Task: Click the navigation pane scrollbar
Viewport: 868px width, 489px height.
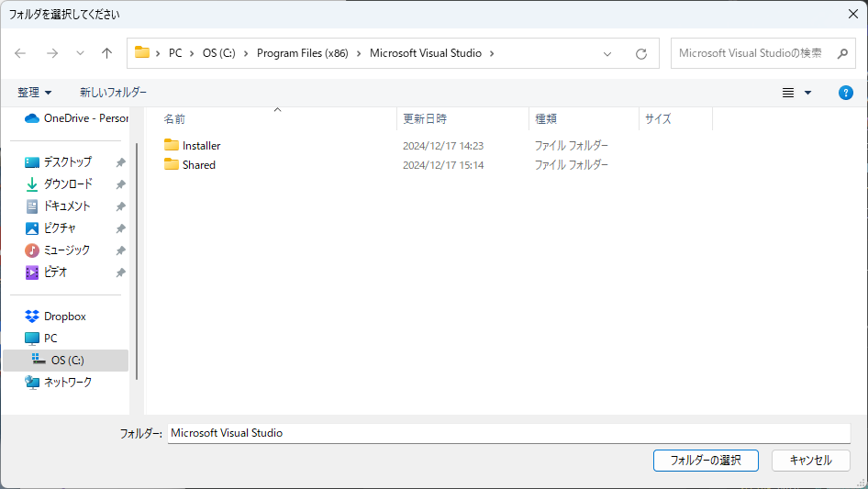Action: pos(136,261)
